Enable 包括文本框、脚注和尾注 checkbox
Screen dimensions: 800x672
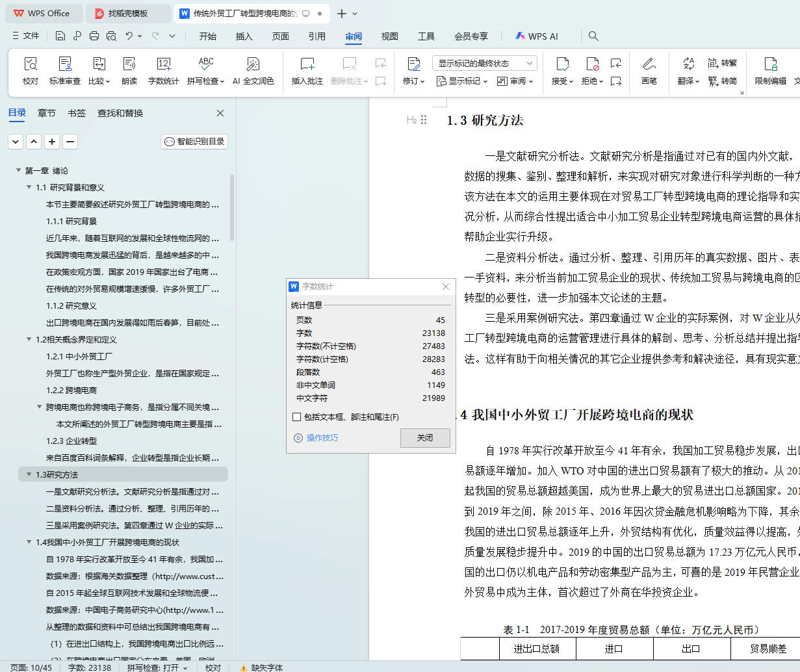click(297, 417)
